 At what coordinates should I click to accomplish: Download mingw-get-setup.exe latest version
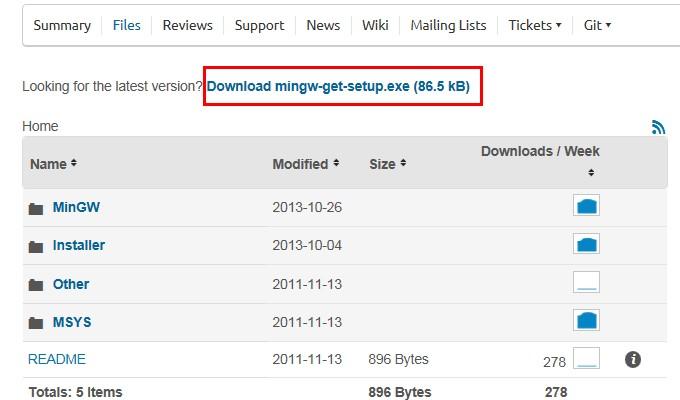pos(338,86)
